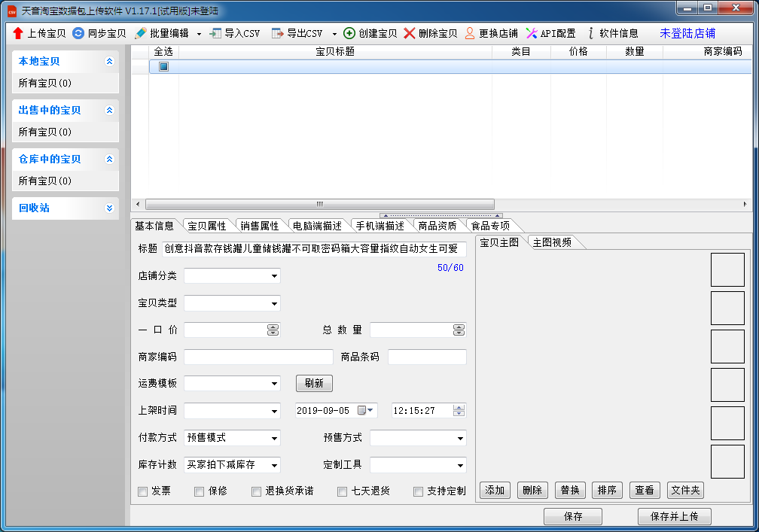Click the 更换店铺 user icon
This screenshot has height=532, width=759.
coord(470,33)
